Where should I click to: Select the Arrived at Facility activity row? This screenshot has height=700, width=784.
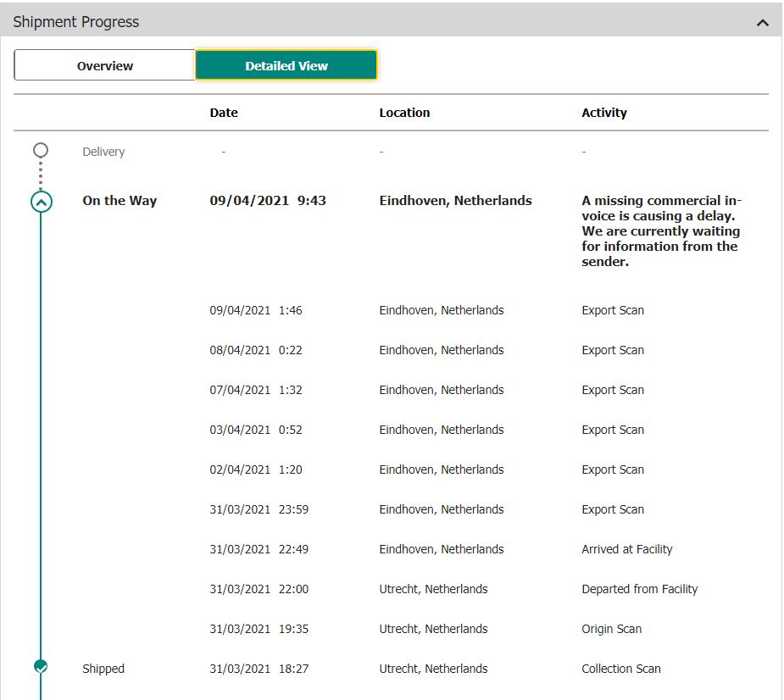pyautogui.click(x=627, y=549)
